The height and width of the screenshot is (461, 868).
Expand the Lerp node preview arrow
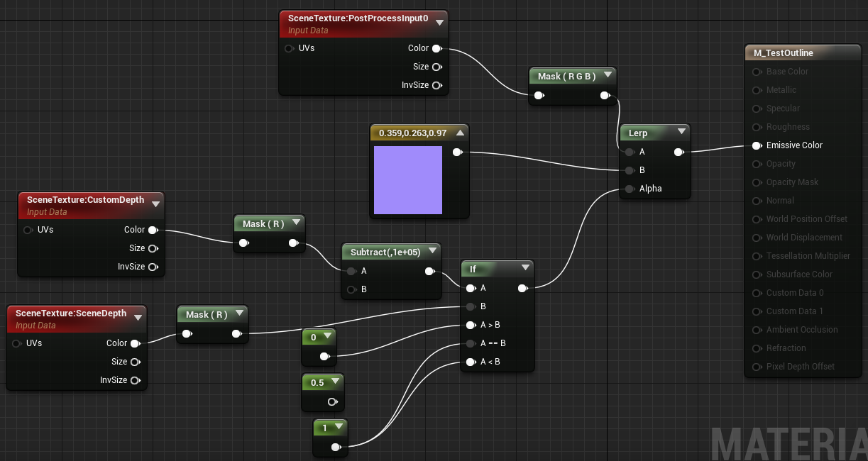[x=681, y=132]
